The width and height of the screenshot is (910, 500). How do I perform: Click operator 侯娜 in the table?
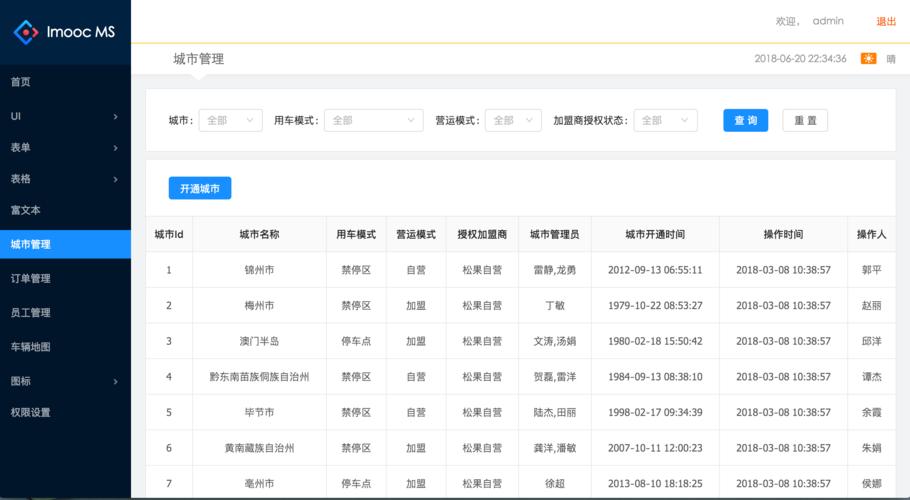pyautogui.click(x=872, y=483)
